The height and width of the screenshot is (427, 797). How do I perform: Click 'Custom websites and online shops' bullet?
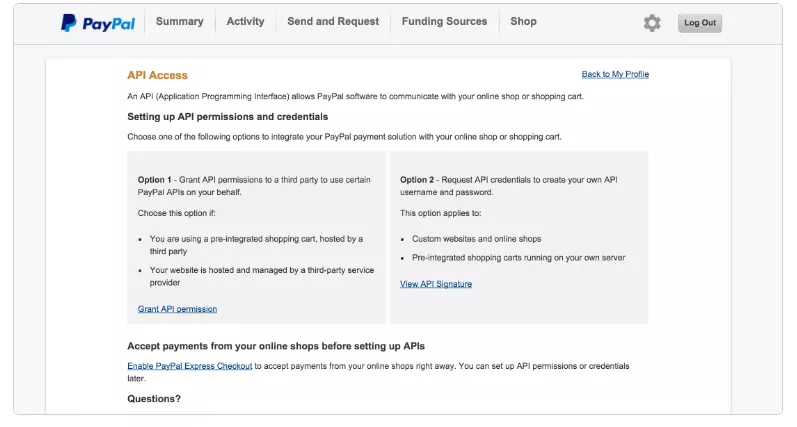coord(477,239)
